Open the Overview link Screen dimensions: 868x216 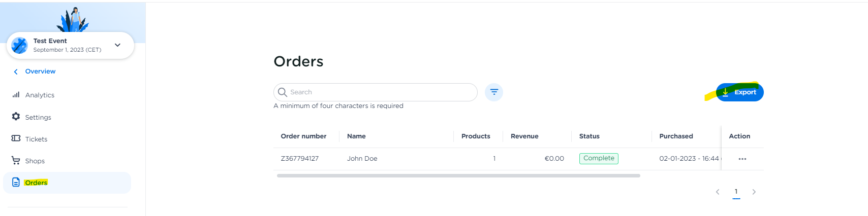40,71
